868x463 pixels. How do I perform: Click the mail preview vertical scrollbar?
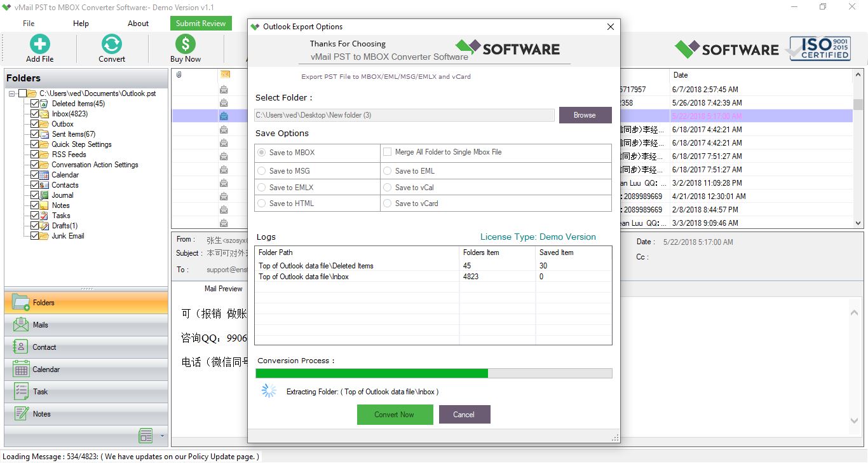coord(854,367)
